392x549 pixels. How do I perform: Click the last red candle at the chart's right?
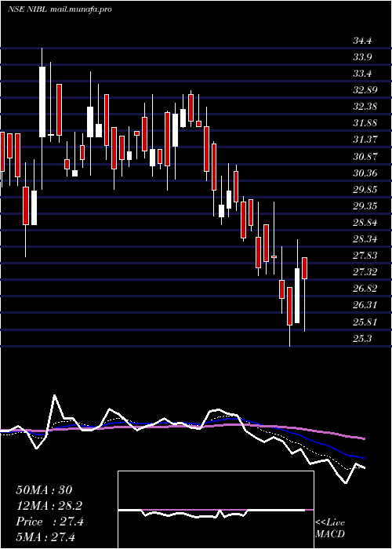pos(304,268)
